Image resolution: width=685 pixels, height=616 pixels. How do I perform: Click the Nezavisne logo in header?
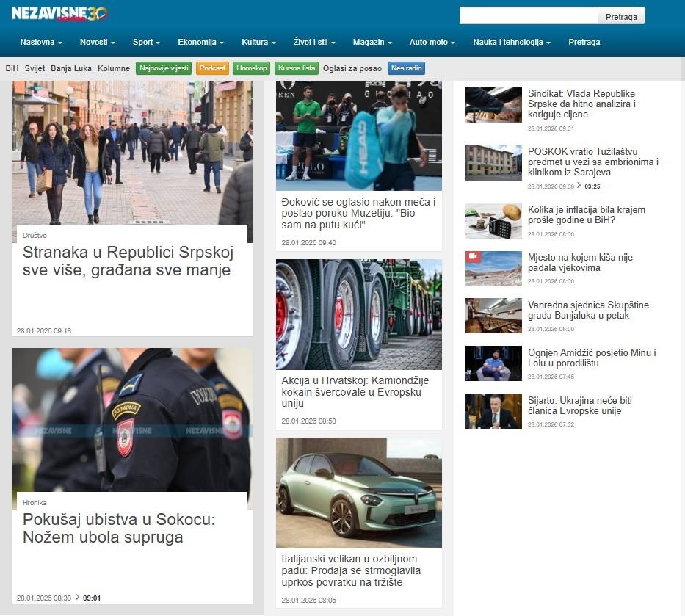point(59,13)
